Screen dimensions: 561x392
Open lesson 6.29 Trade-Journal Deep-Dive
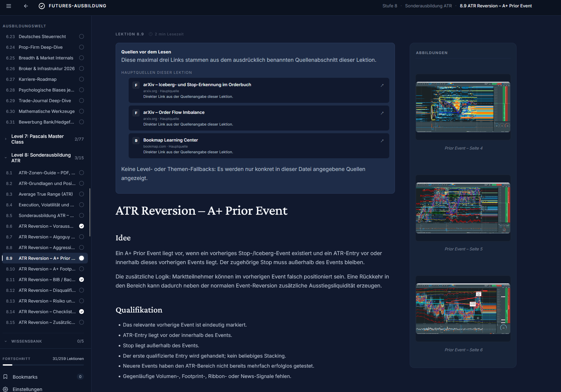[x=45, y=101]
